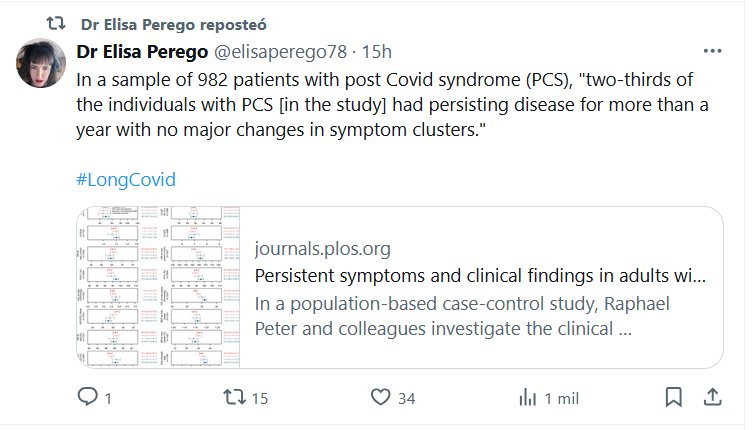
Task: Click the #LongCovid hashtag
Action: (x=126, y=180)
